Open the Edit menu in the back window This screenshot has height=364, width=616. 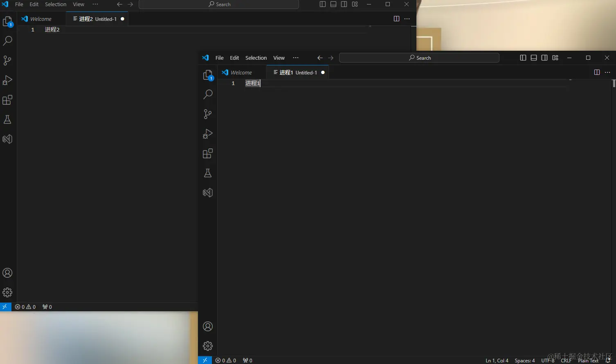[x=34, y=4]
